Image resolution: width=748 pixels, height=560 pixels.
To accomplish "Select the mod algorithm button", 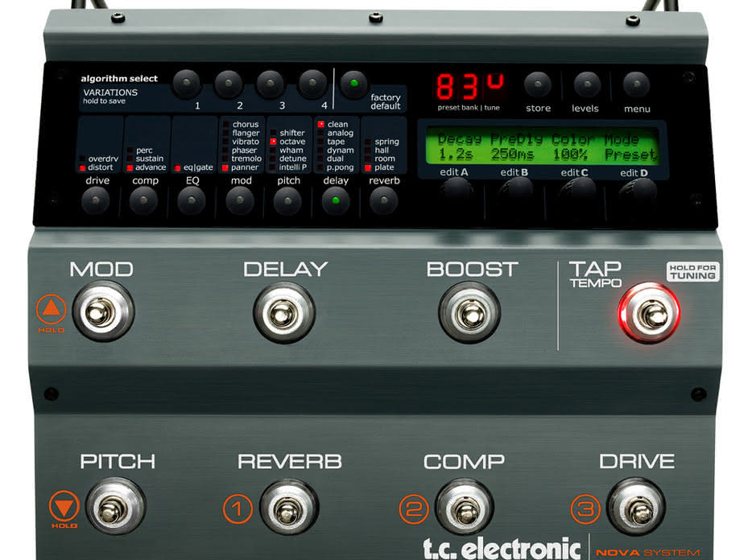I will coord(239,200).
